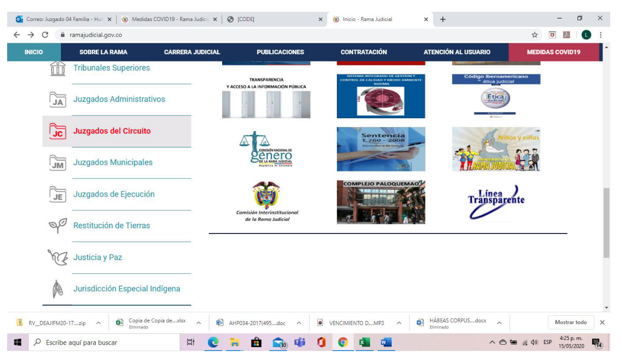The height and width of the screenshot is (364, 622).
Task: Expand options for AHP034-2017 doc download
Action: point(298,323)
